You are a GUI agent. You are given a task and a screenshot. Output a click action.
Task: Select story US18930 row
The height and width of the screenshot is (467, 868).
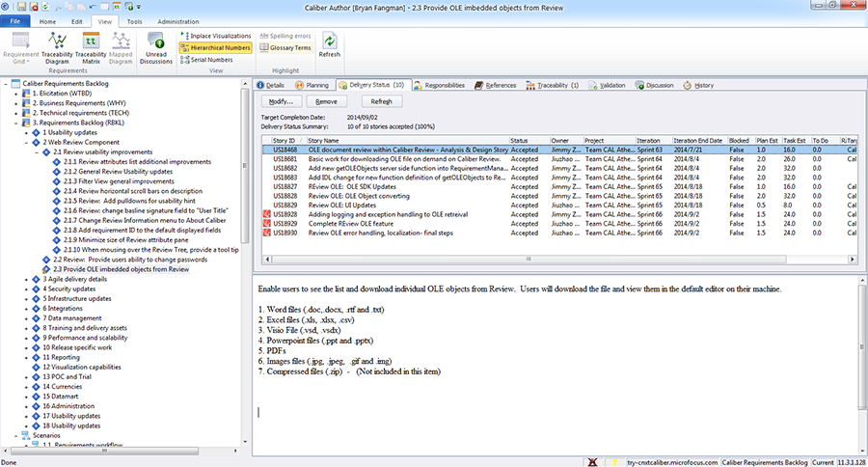(x=559, y=233)
